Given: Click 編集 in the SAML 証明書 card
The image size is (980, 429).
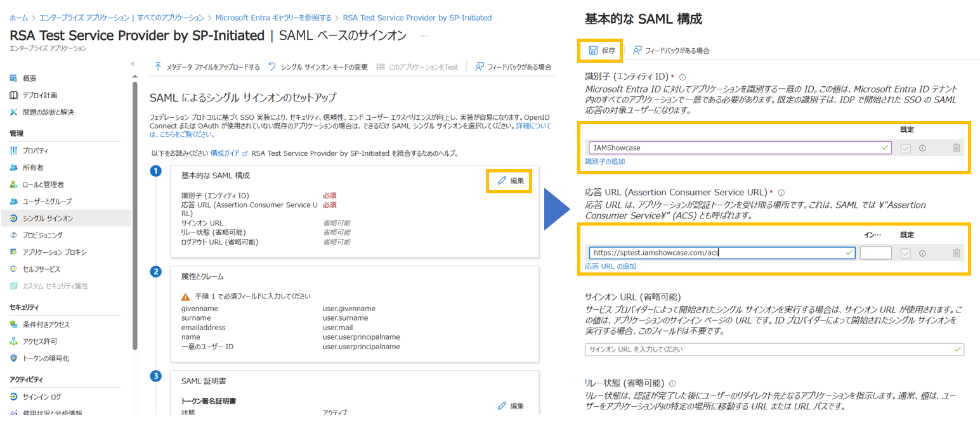Looking at the screenshot, I should coord(510,406).
